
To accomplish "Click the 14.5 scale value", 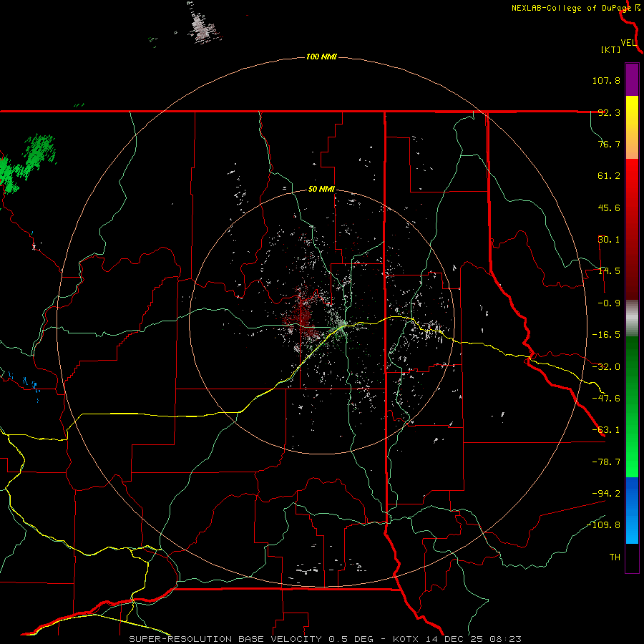I will pyautogui.click(x=609, y=271).
